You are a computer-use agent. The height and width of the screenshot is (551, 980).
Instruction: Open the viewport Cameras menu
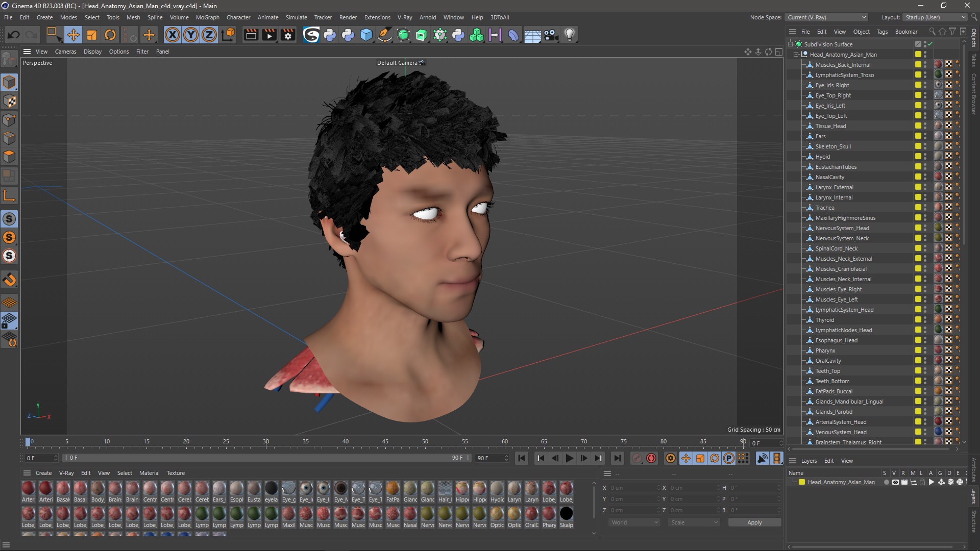65,52
